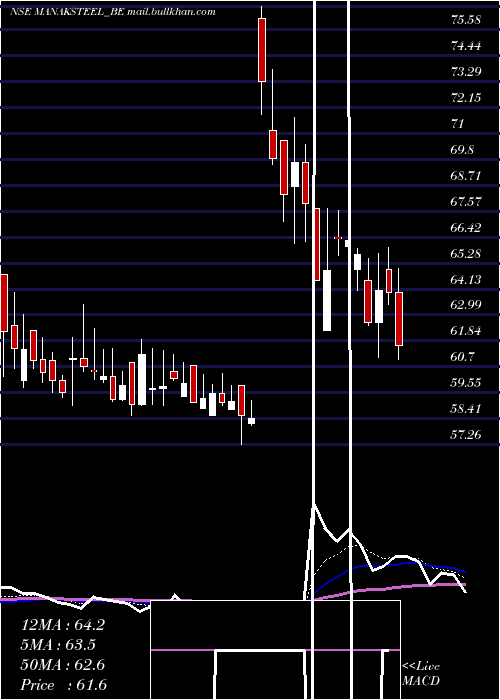Click the <<Live MACD label
The height and width of the screenshot is (700, 500).
pos(421,673)
